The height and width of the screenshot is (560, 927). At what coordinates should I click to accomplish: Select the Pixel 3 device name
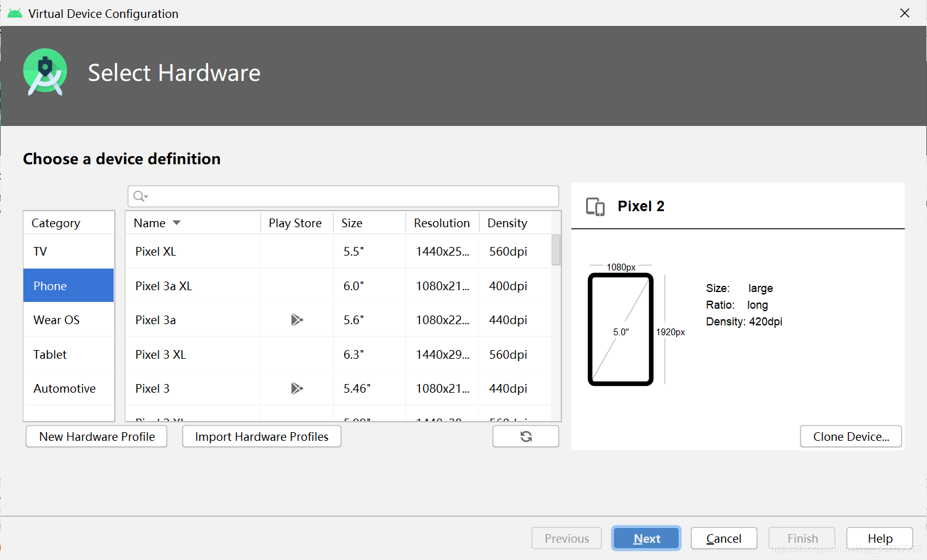[153, 388]
